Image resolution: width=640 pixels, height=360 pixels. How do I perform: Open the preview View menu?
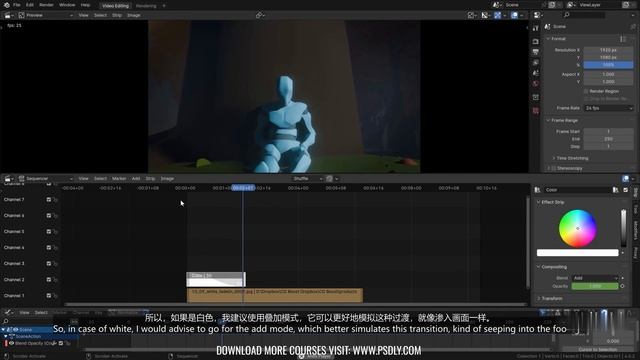pos(83,15)
